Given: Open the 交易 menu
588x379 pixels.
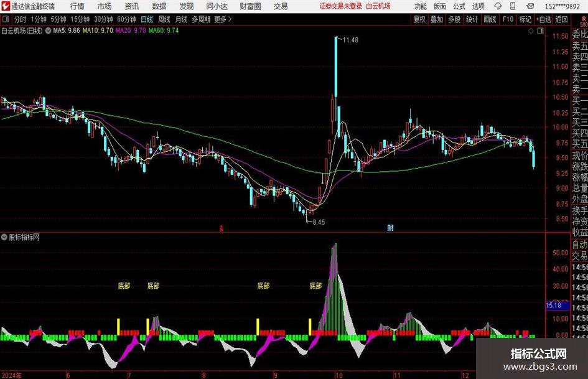Looking at the screenshot, I should [281, 6].
